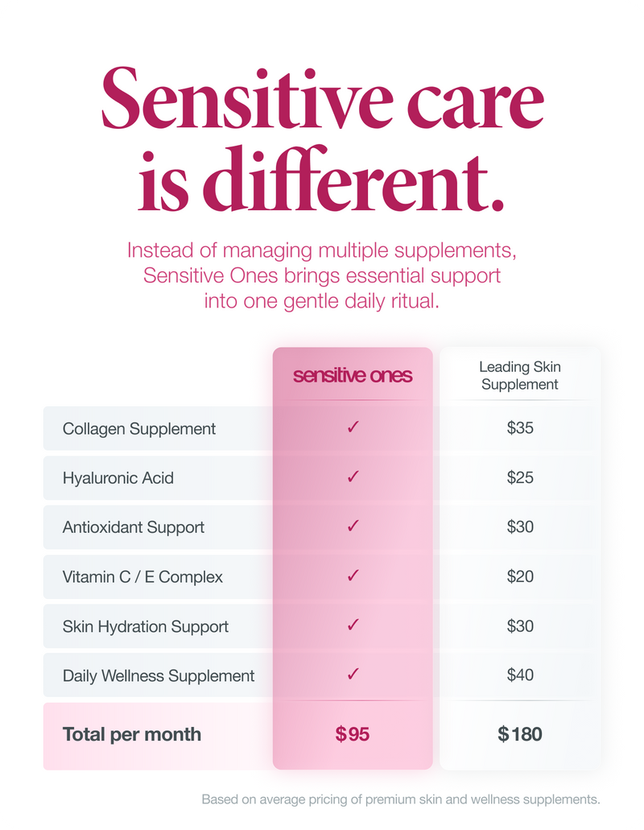Viewport: 644px width, 830px height.
Task: Click the Hyaluronic Acid checkmark
Action: point(353,477)
